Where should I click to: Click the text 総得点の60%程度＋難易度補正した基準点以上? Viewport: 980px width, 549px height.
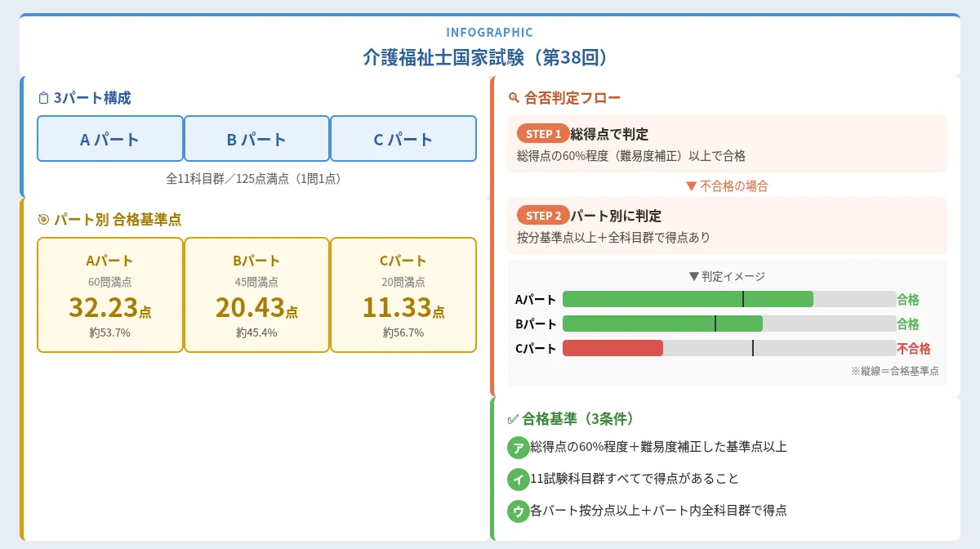coord(658,447)
